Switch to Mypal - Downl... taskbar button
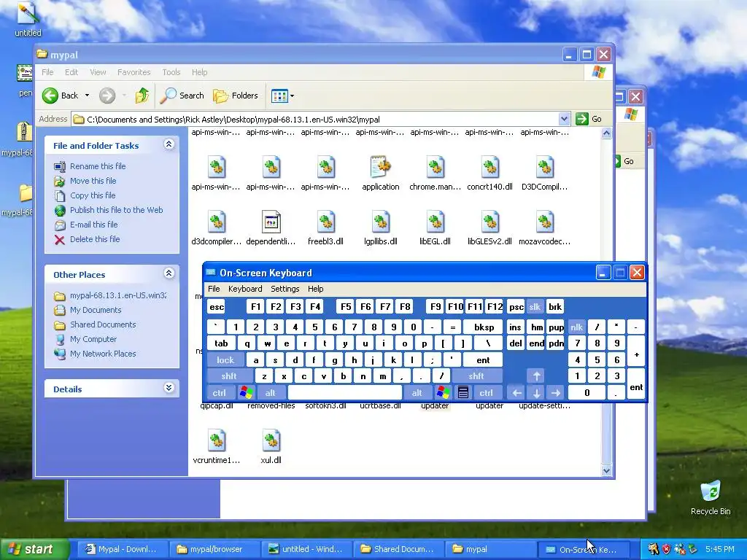Viewport: 747px width, 560px height. click(x=123, y=550)
